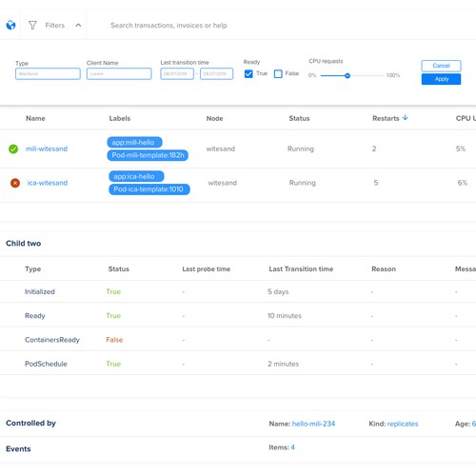Click green check status icon of mili-witesand
This screenshot has height=476, width=476.
(x=13, y=149)
